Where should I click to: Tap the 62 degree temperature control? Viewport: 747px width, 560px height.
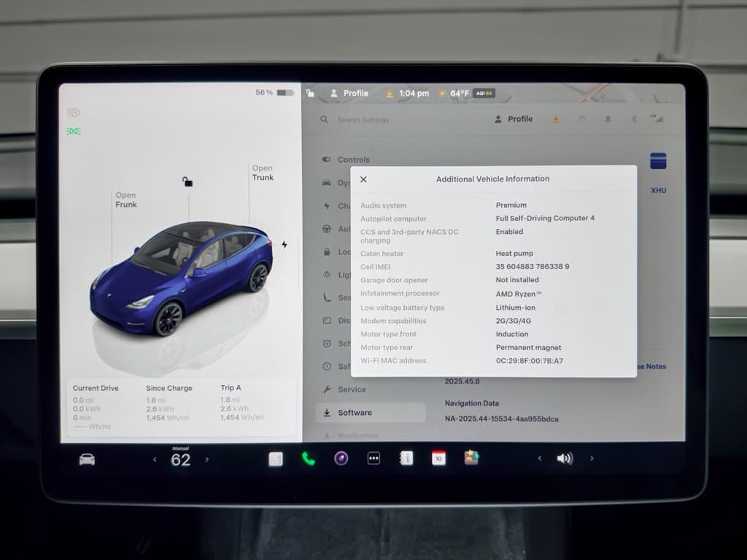[179, 459]
